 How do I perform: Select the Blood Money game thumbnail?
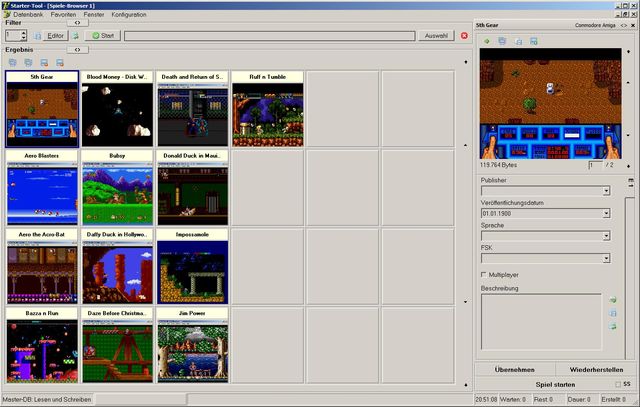click(117, 109)
